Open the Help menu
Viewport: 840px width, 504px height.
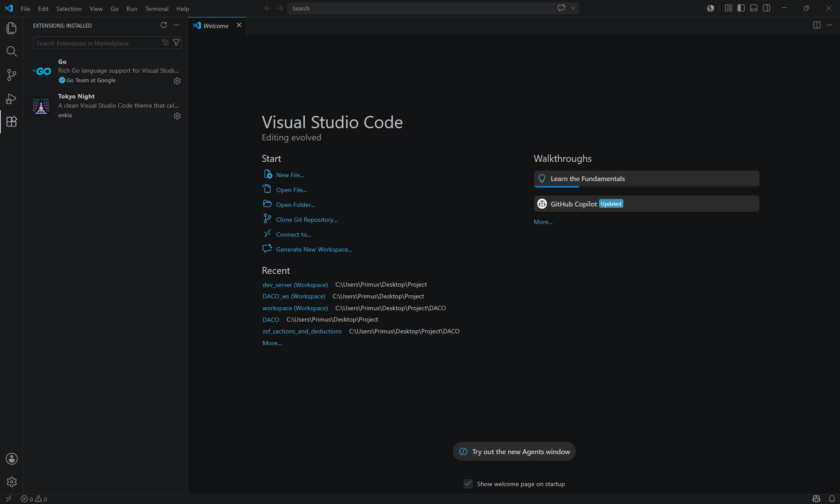pos(183,9)
